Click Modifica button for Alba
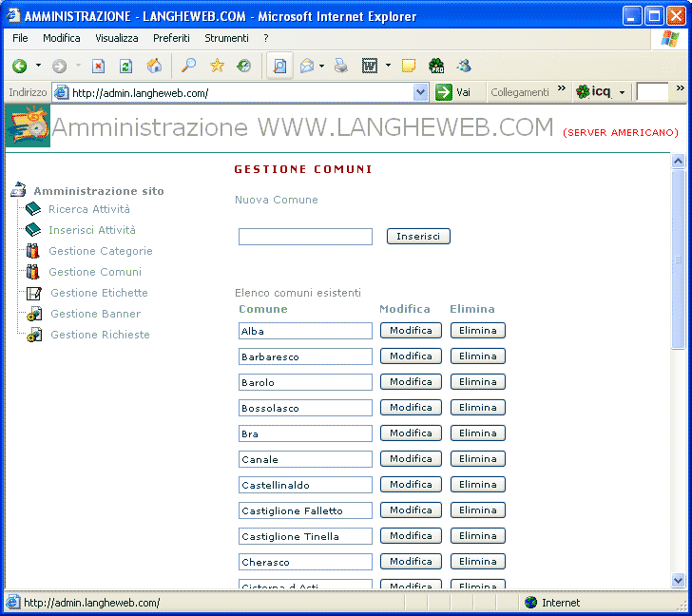This screenshot has width=692, height=616. [x=411, y=330]
